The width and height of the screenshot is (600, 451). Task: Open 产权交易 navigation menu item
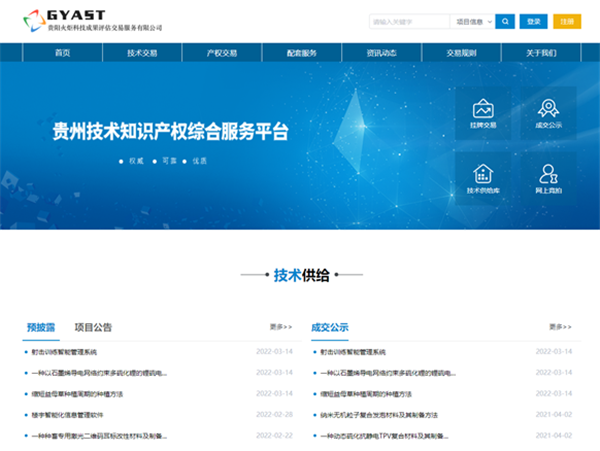222,52
